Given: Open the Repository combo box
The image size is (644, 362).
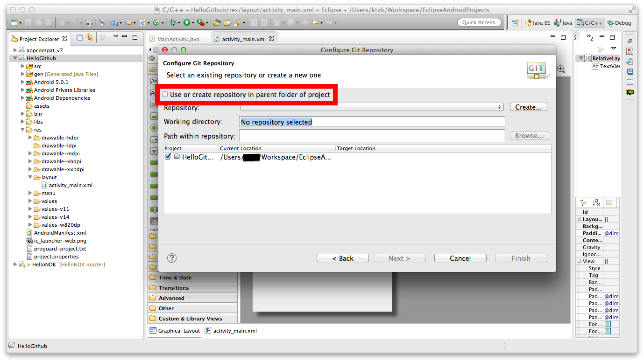Looking at the screenshot, I should pyautogui.click(x=372, y=107).
